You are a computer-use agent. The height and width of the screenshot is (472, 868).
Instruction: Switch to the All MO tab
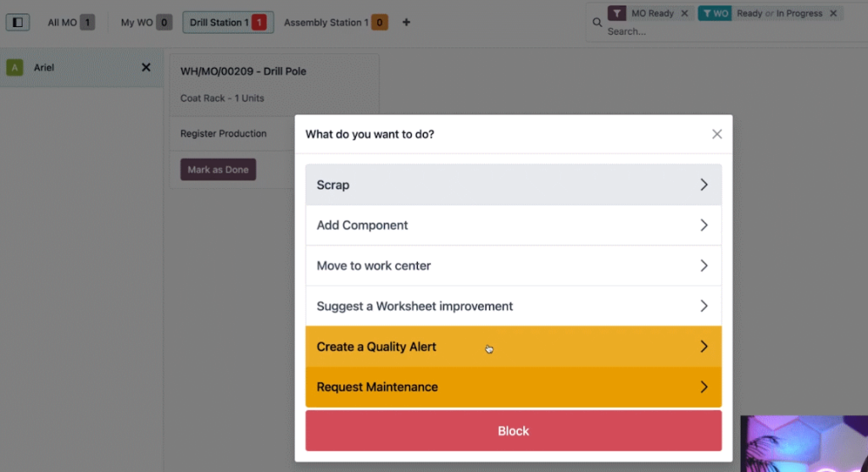click(71, 22)
